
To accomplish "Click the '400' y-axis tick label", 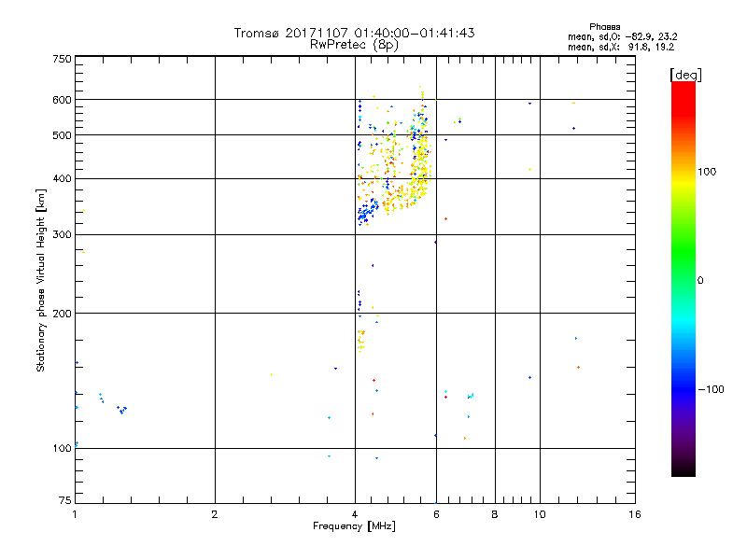I will pos(62,178).
